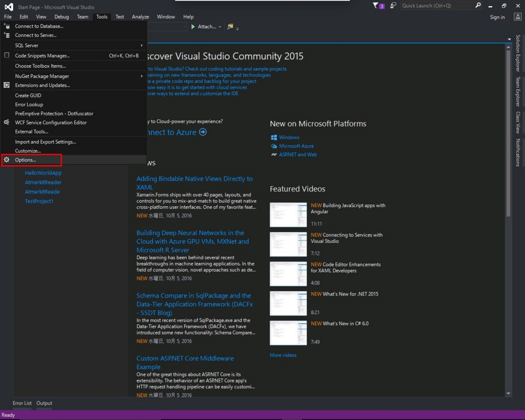Play What's New for .NET 2015 thumbnail
The width and height of the screenshot is (525, 420).
click(x=288, y=303)
